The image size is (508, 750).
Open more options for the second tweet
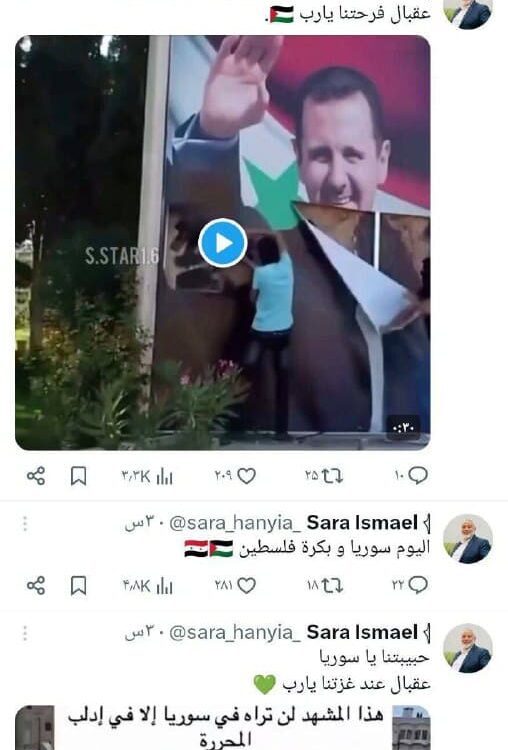tap(25, 523)
